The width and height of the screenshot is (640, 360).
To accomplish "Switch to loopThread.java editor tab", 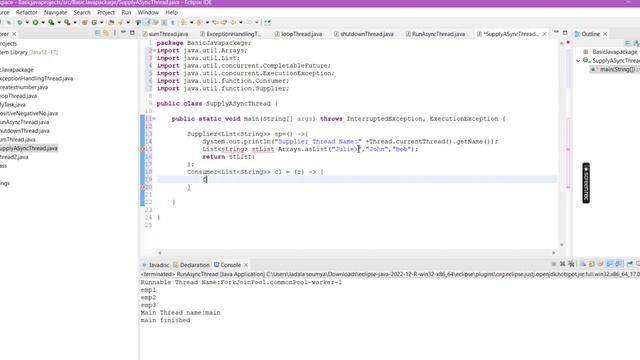I will coord(298,34).
